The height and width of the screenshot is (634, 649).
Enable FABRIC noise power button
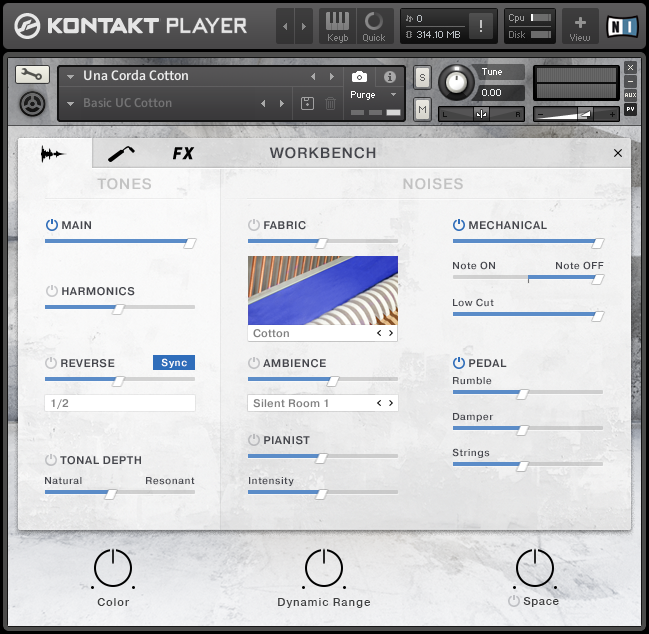pyautogui.click(x=254, y=225)
